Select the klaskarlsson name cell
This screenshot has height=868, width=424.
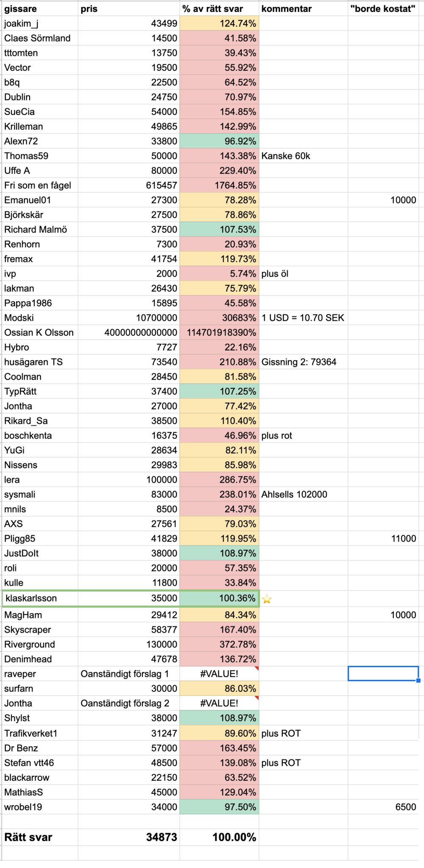pos(40,598)
